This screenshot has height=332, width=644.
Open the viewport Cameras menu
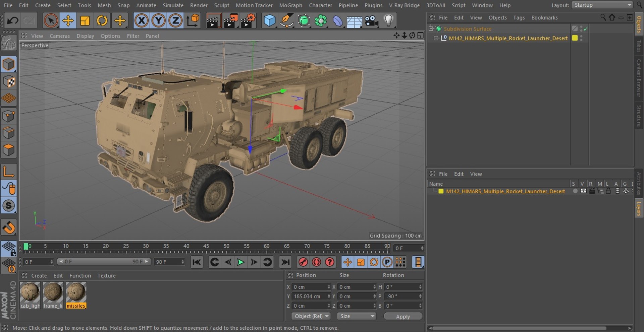(60, 36)
